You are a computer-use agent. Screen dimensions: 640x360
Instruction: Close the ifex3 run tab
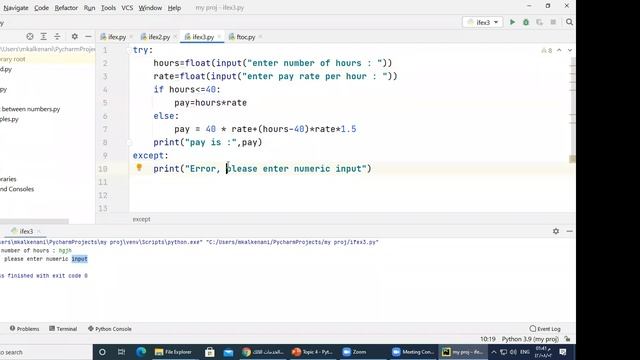[x=39, y=231]
